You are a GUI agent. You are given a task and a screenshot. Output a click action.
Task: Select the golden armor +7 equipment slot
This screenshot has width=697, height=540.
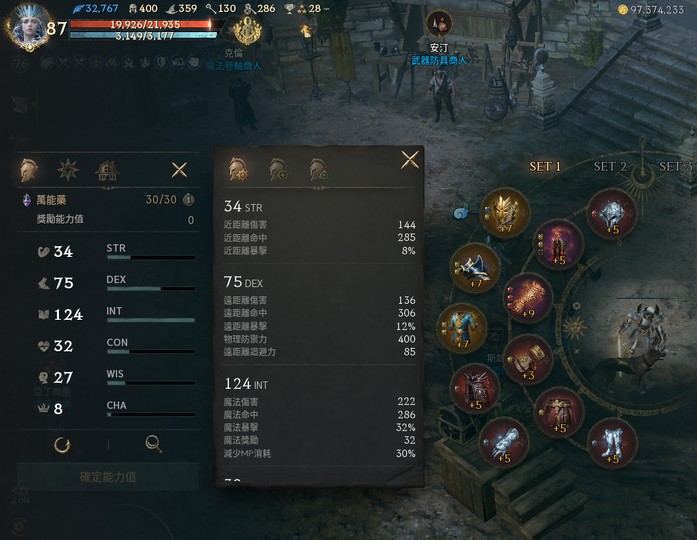(x=505, y=213)
